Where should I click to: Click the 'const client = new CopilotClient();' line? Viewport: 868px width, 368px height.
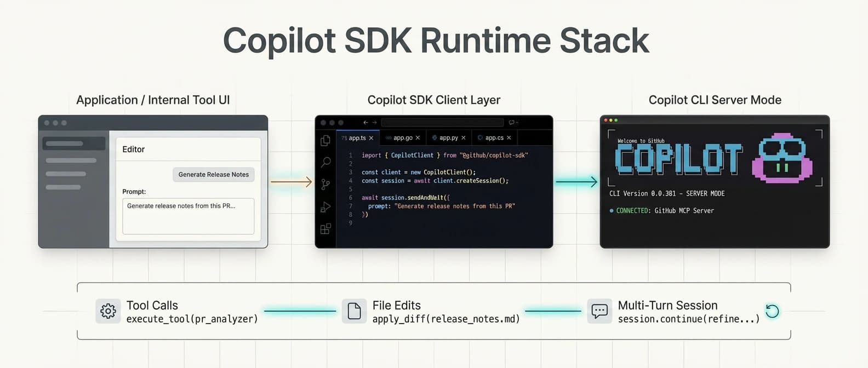click(419, 172)
